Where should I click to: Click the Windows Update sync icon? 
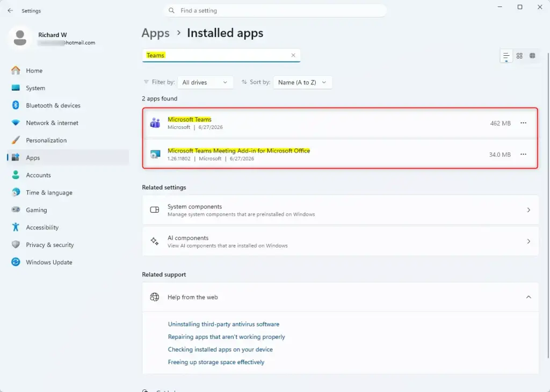coord(16,262)
